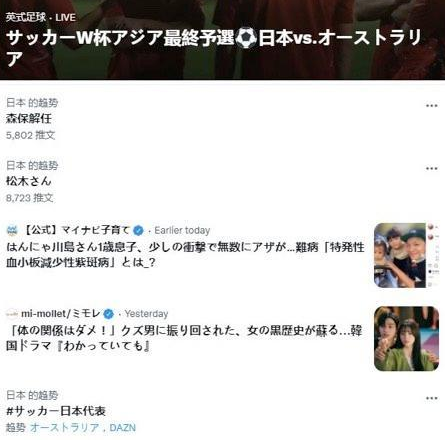This screenshot has width=445, height=440.
Task: Open more options for 松木さん trend
Action: pyautogui.click(x=431, y=168)
